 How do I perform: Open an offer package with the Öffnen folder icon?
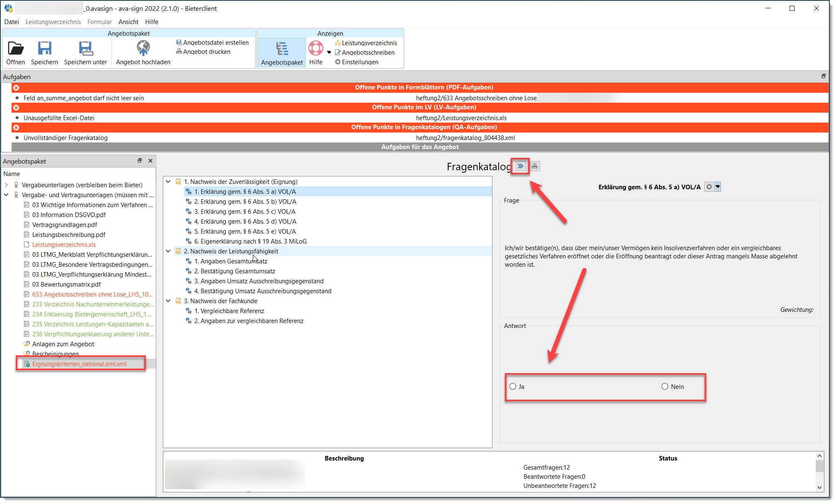pyautogui.click(x=16, y=48)
